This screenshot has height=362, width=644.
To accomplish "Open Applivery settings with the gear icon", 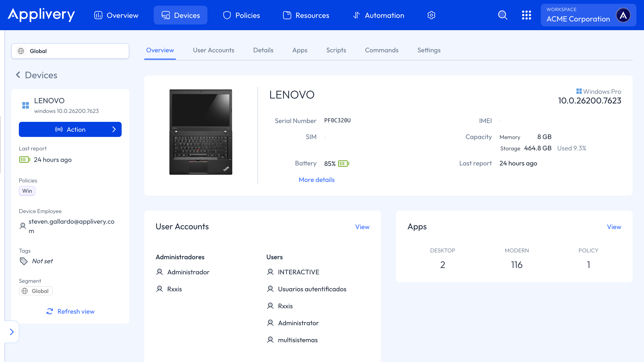I will click(431, 15).
